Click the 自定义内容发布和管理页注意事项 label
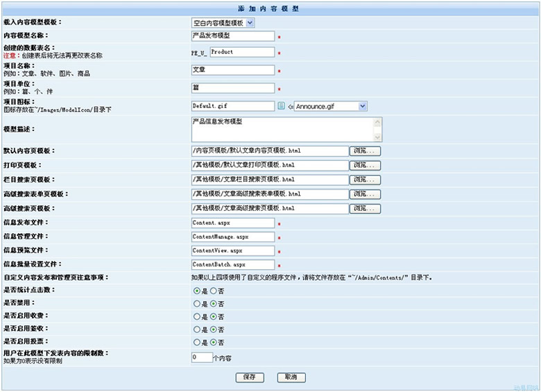The width and height of the screenshot is (541, 392). 56,278
